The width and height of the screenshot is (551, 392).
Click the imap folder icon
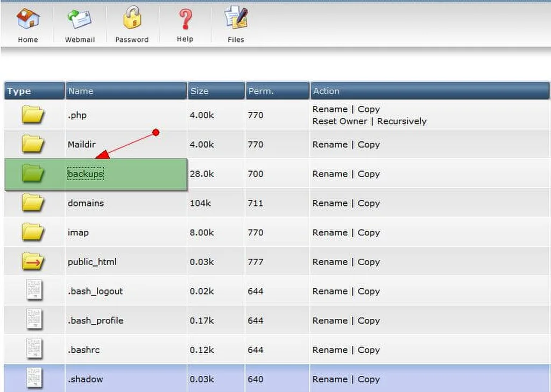[33, 232]
